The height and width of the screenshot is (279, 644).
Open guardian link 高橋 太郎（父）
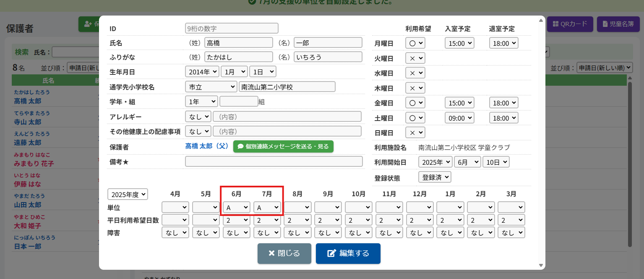[x=206, y=146]
